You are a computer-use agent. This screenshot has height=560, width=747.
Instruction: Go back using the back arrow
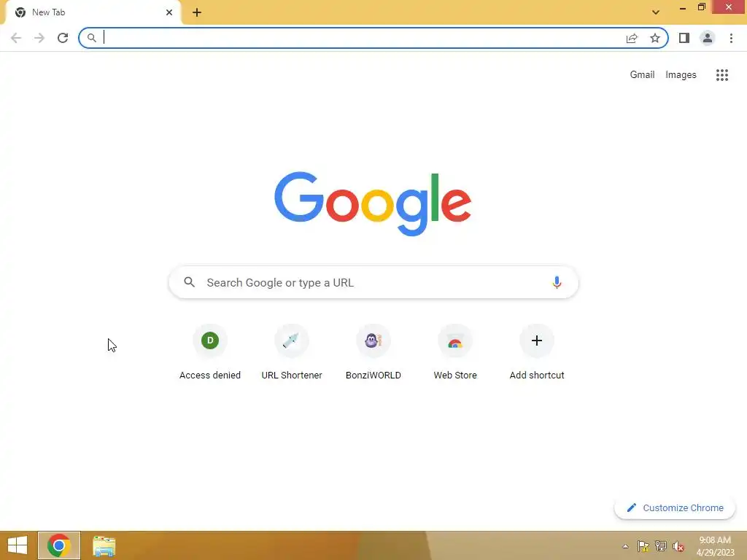click(16, 38)
